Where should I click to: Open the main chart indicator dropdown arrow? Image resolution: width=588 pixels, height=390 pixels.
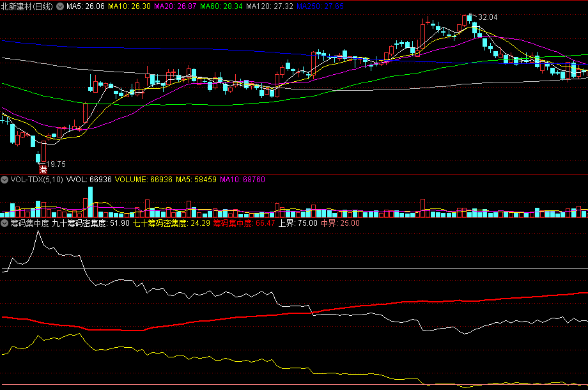[60, 6]
